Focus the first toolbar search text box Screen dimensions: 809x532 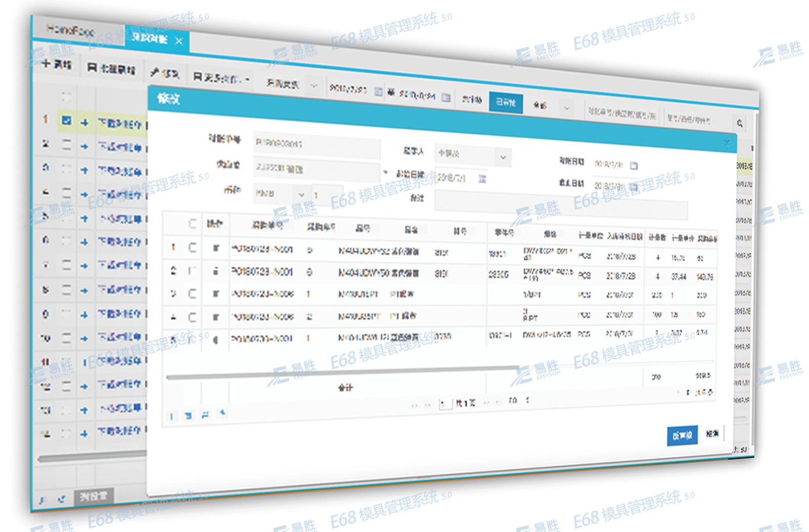622,113
